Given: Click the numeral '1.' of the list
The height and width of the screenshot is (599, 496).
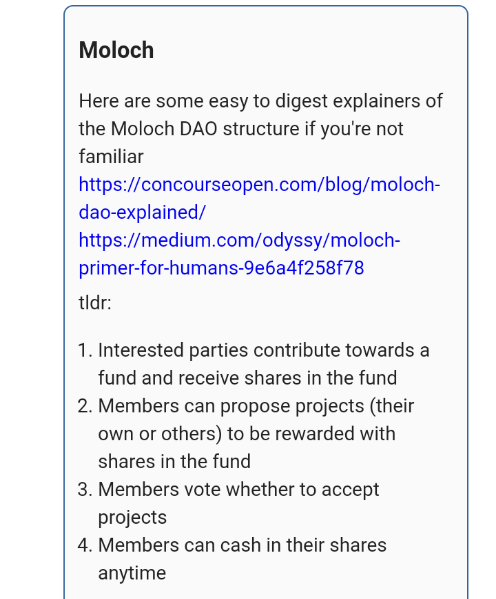Looking at the screenshot, I should [85, 350].
